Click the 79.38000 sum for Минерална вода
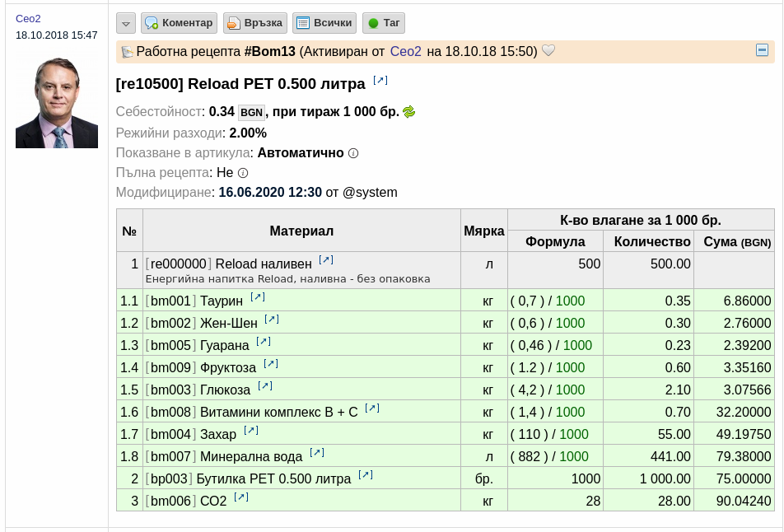Viewport: 784px width, 532px height. pos(744,456)
